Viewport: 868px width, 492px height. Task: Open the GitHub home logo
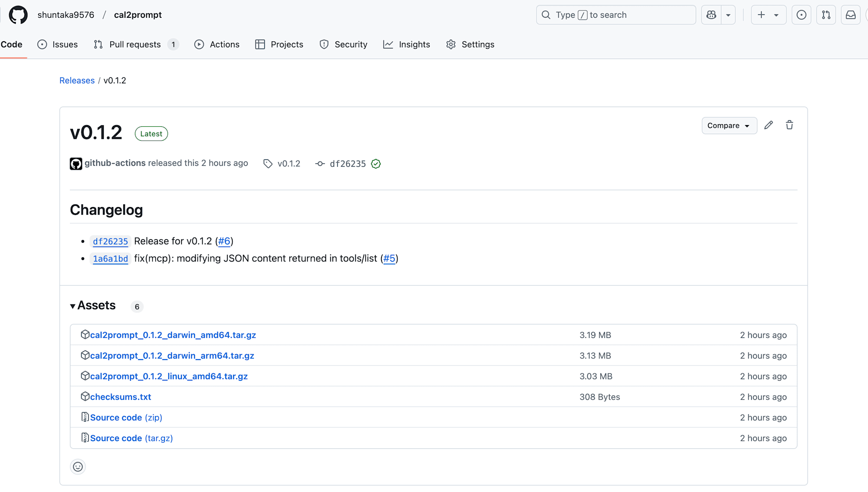[18, 15]
